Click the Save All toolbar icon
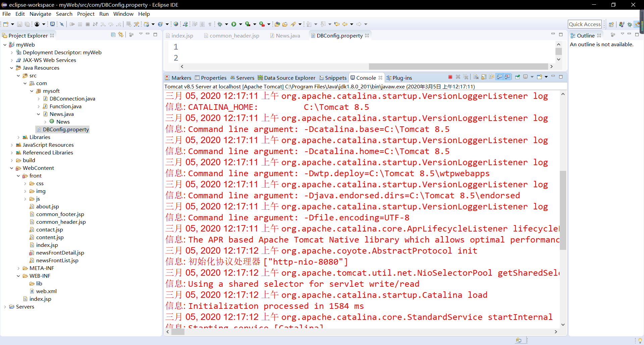The width and height of the screenshot is (644, 345). [27, 24]
